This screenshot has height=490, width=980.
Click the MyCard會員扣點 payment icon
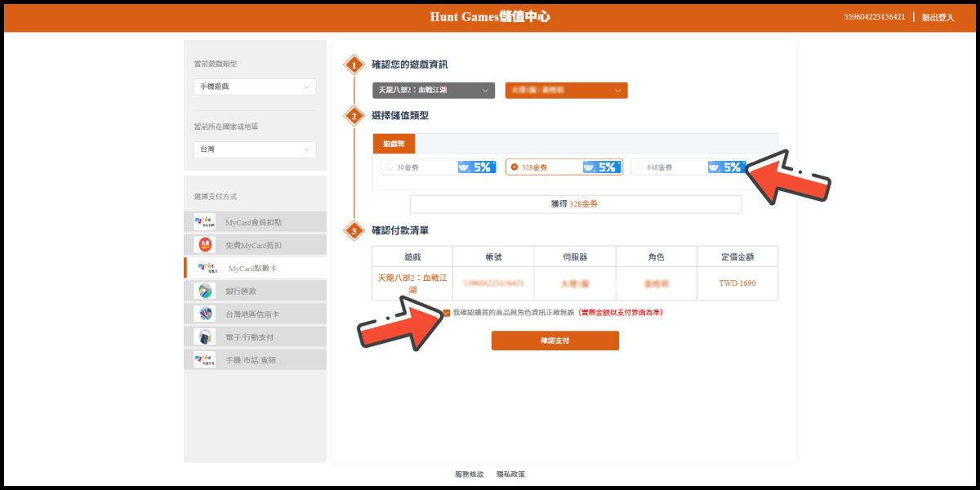pyautogui.click(x=204, y=222)
